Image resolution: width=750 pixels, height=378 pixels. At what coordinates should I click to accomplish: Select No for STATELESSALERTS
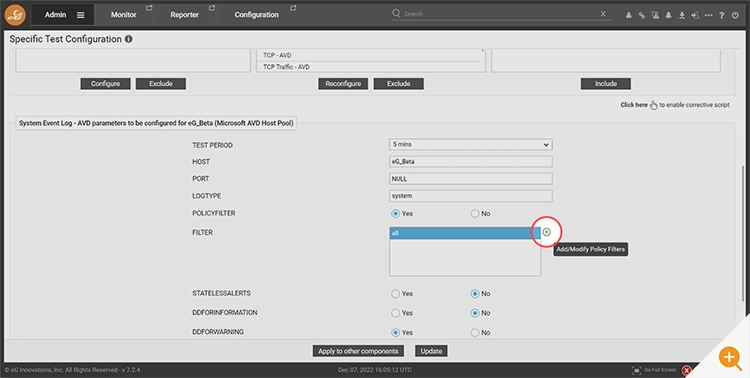pyautogui.click(x=474, y=293)
